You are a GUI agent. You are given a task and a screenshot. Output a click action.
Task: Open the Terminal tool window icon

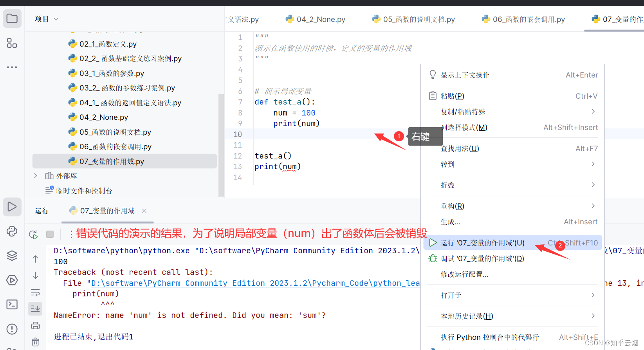pyautogui.click(x=12, y=305)
